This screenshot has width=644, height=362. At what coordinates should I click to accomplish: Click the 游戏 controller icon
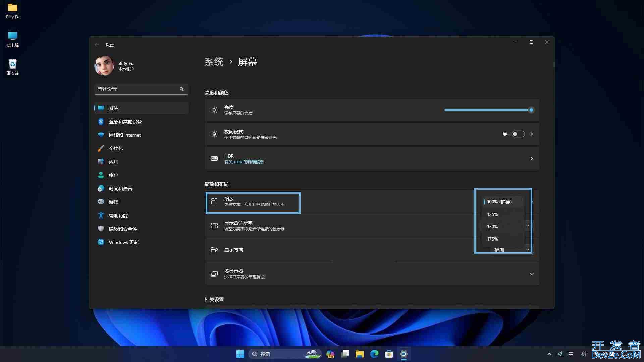(x=101, y=202)
